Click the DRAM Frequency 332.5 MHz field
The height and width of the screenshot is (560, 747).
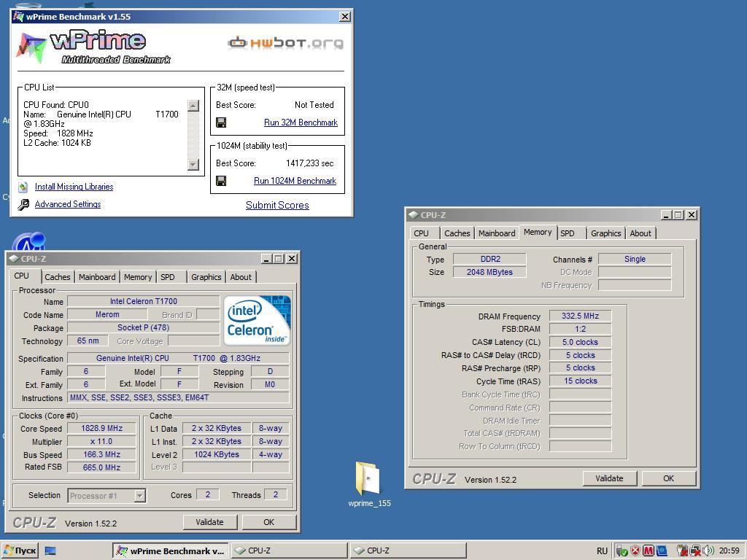point(580,316)
